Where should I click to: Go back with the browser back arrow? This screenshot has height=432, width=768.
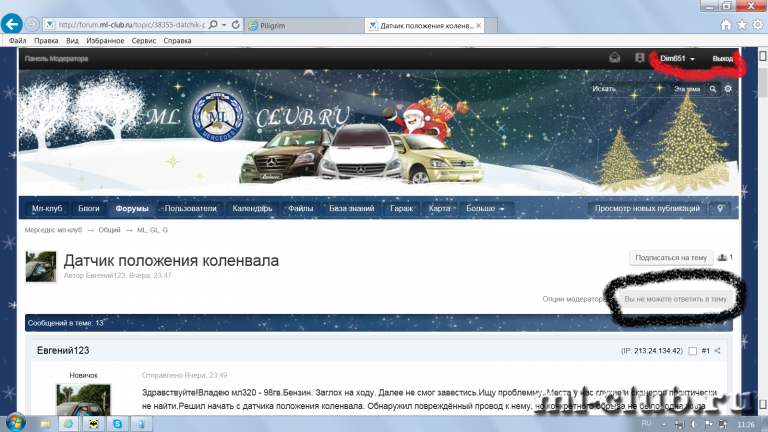[12, 24]
